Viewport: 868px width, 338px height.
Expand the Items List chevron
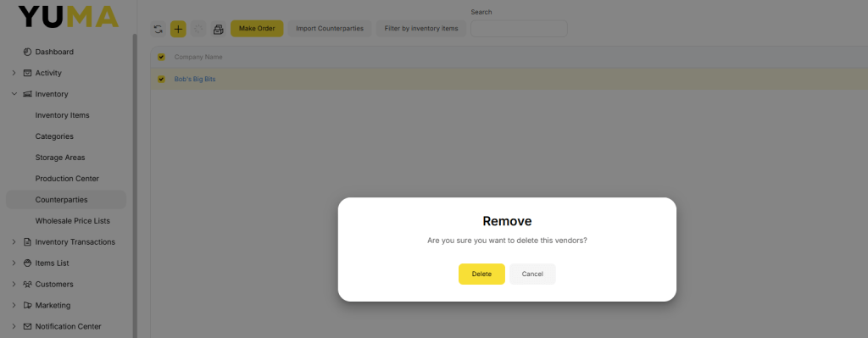[14, 263]
